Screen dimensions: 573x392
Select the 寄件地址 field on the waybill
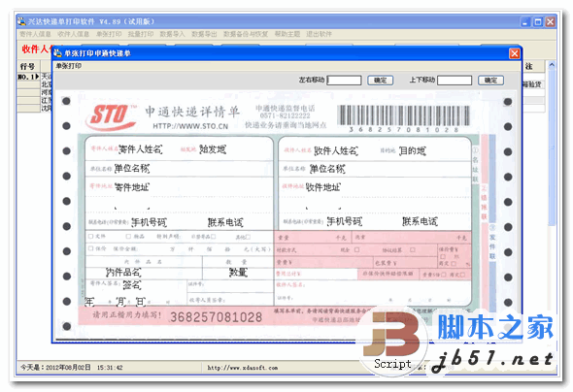click(132, 187)
